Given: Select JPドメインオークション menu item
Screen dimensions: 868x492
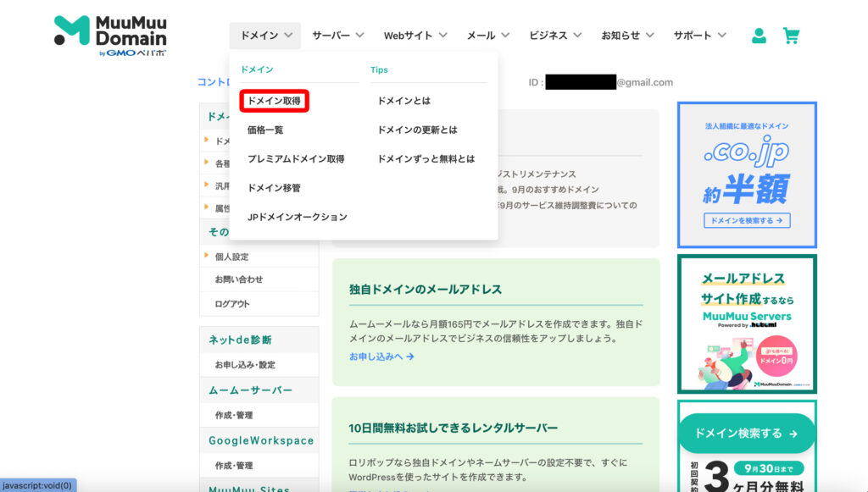Looking at the screenshot, I should tap(298, 217).
